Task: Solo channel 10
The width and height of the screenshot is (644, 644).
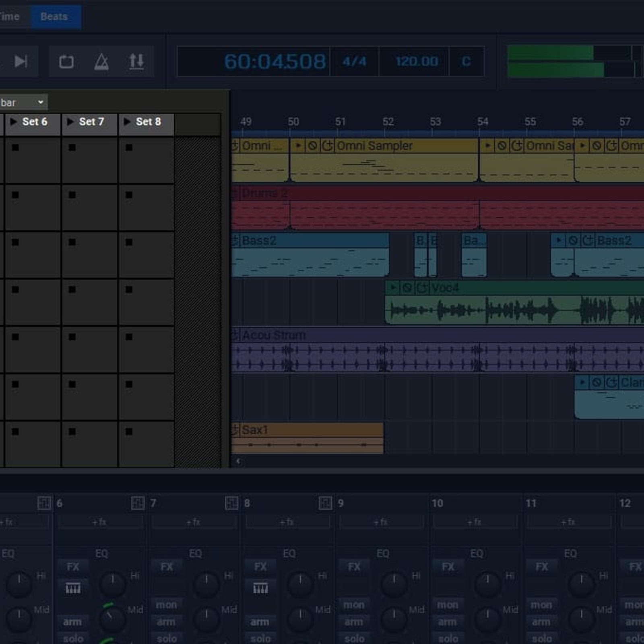Action: coord(448,638)
